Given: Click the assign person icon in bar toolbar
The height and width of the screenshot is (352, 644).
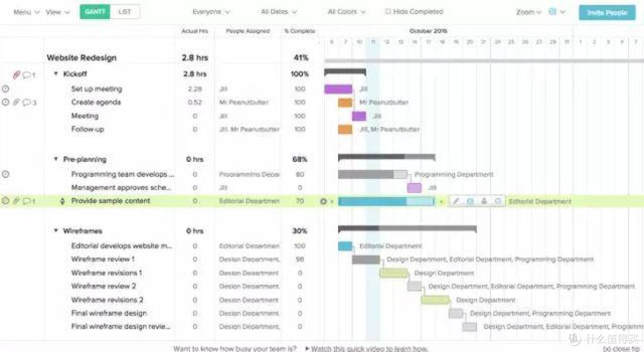Looking at the screenshot, I should (x=484, y=201).
